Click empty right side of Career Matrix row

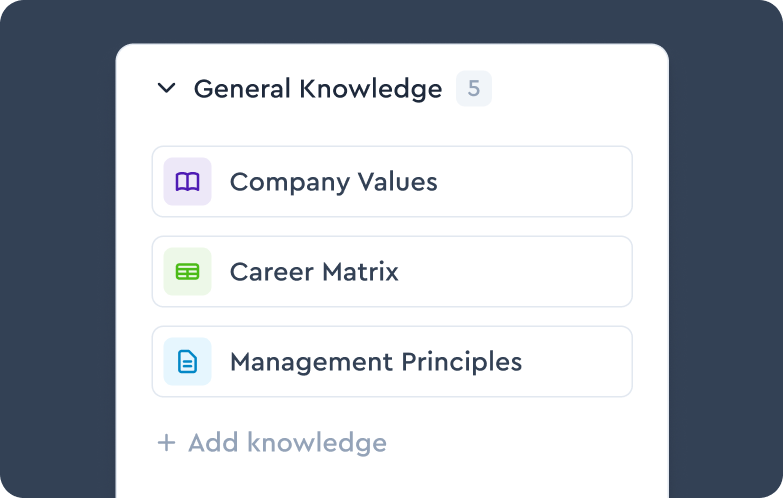click(x=540, y=272)
